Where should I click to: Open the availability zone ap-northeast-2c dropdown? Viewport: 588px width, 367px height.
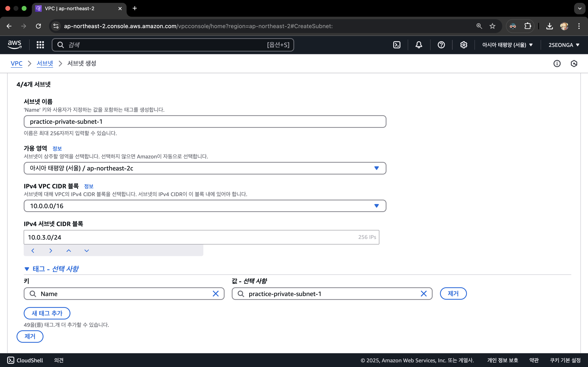(x=205, y=168)
